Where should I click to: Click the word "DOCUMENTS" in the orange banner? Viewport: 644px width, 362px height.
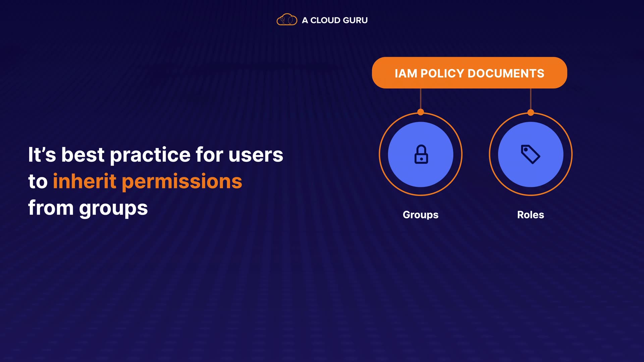[x=506, y=73]
